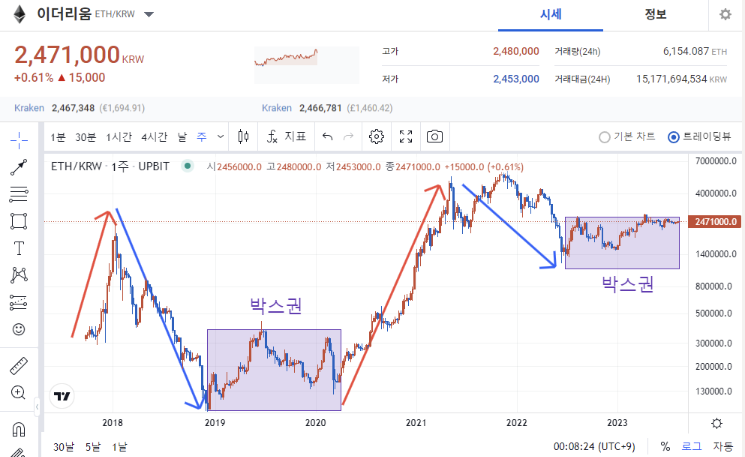The width and height of the screenshot is (745, 457).
Task: Click the +0.61% ▲ 15,000 change text
Action: click(x=59, y=77)
